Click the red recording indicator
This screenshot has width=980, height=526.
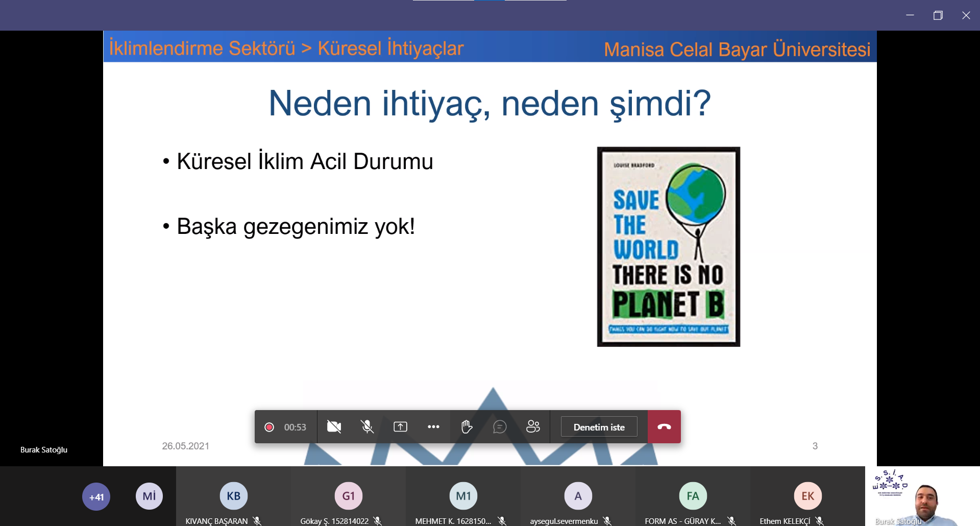(269, 427)
